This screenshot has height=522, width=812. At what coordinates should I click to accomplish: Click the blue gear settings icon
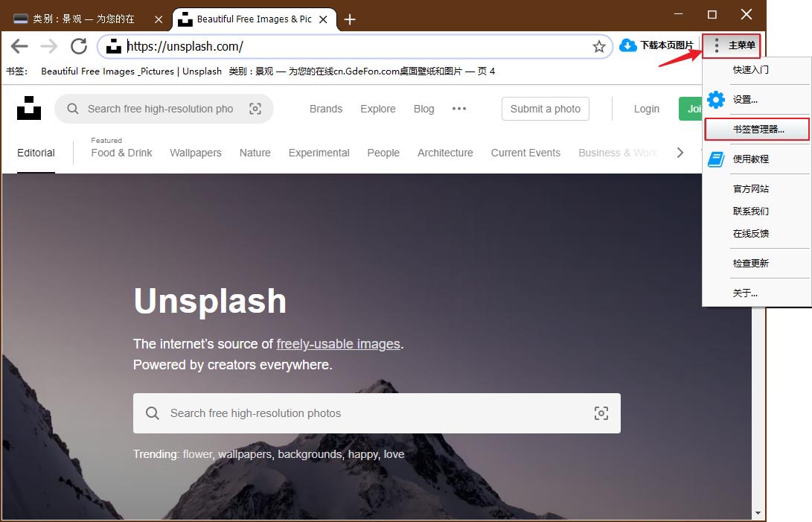(716, 100)
